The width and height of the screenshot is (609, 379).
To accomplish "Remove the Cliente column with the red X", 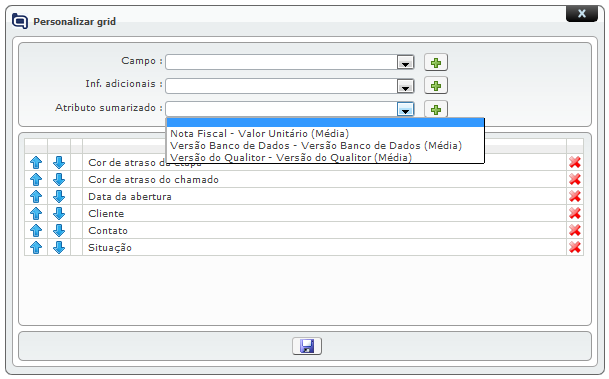I will click(575, 214).
